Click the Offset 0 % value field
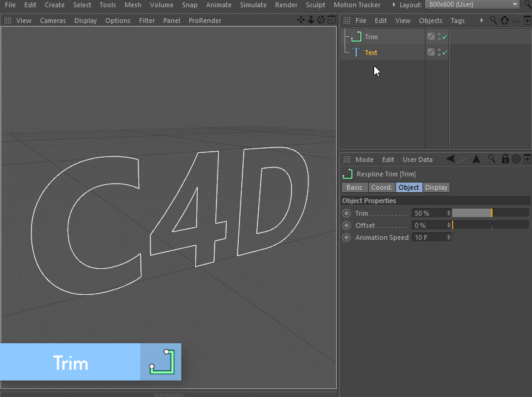This screenshot has width=532, height=397. [429, 225]
